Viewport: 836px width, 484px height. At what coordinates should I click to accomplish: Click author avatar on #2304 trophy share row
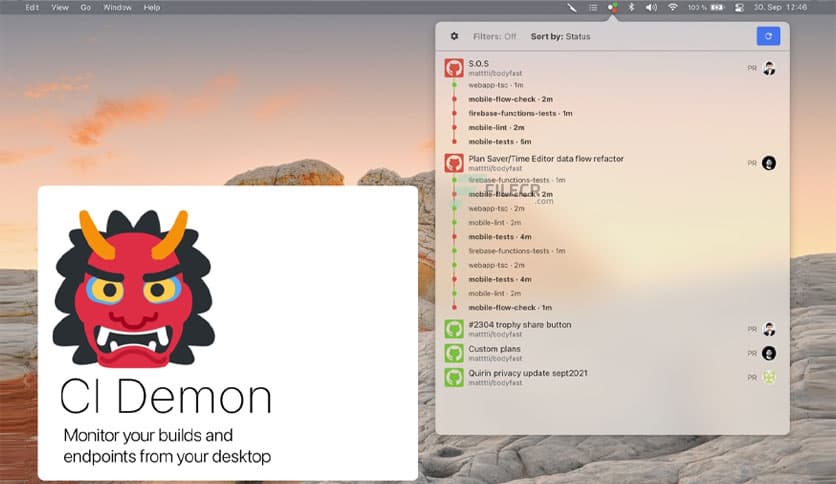pyautogui.click(x=769, y=329)
